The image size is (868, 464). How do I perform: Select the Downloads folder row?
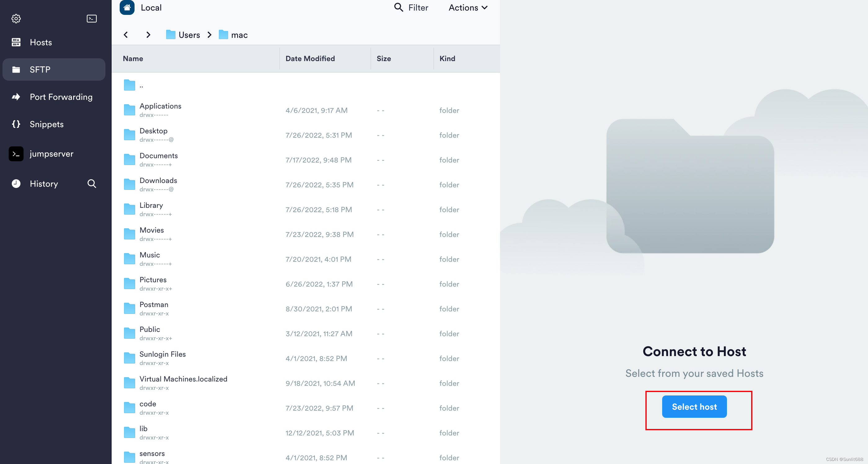point(158,185)
